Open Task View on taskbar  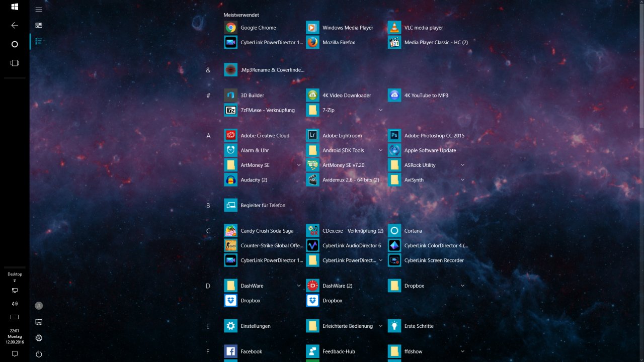point(15,63)
